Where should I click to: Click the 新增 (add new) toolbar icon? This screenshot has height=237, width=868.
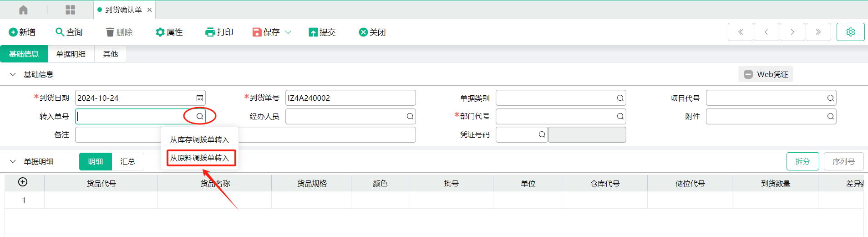[13, 32]
